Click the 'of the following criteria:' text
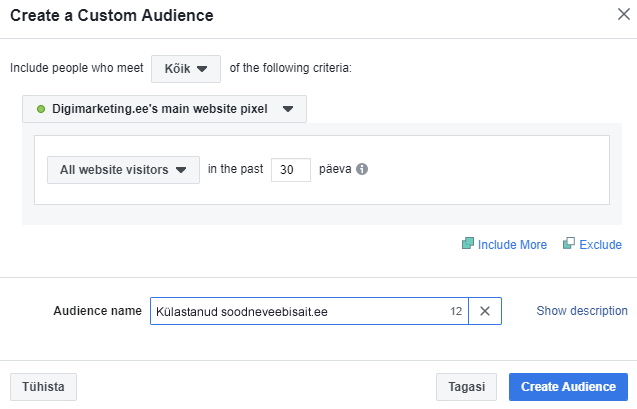637x409 pixels. click(290, 68)
